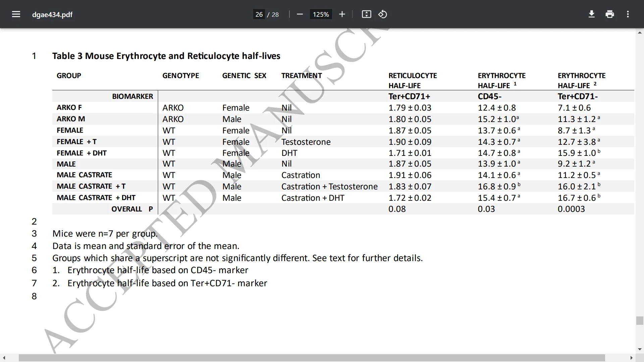Click the TREATMENT column header
644x362 pixels.
coord(302,75)
